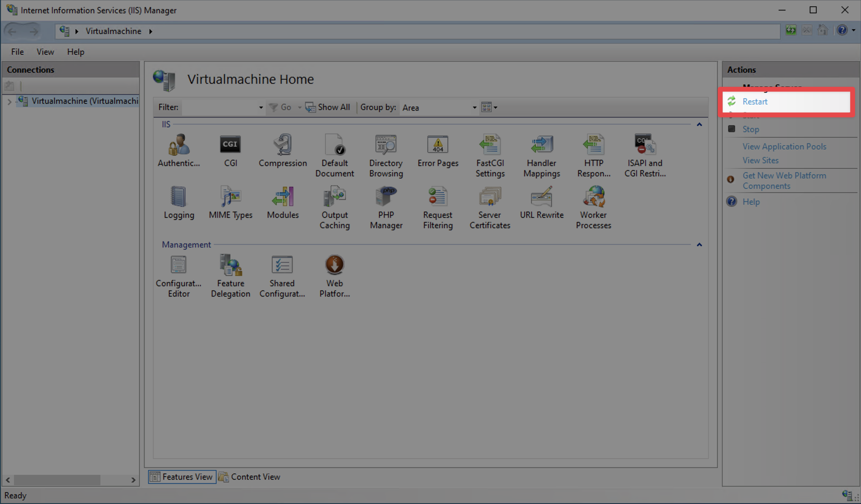This screenshot has width=861, height=504.
Task: Open the View menu
Action: point(45,52)
